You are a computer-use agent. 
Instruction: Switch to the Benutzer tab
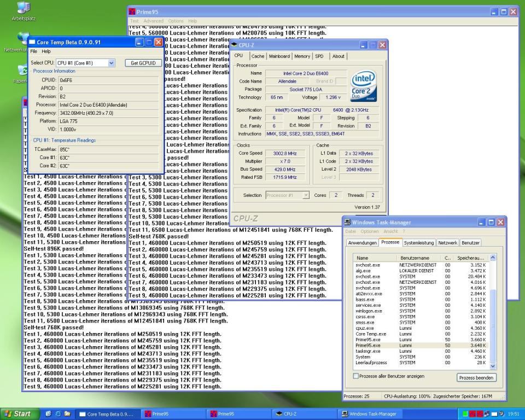pyautogui.click(x=470, y=243)
